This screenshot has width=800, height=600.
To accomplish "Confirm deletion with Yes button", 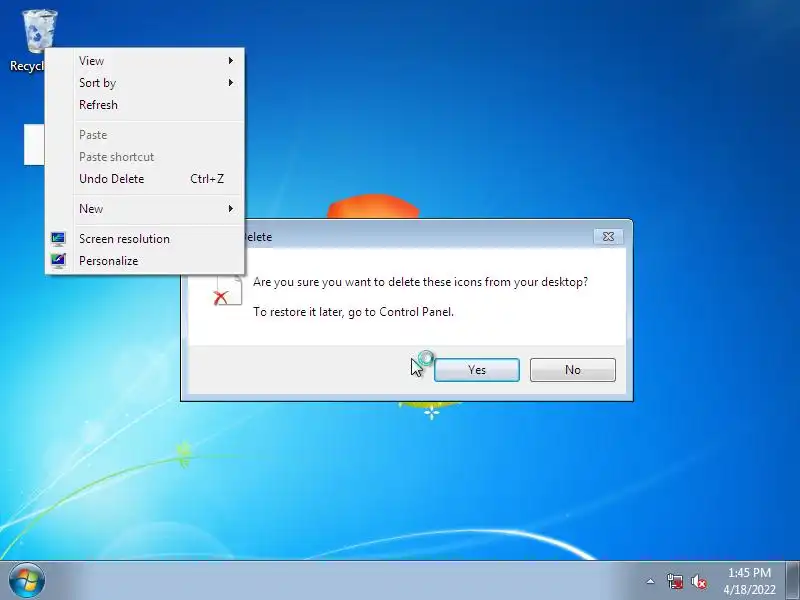I will coord(477,370).
